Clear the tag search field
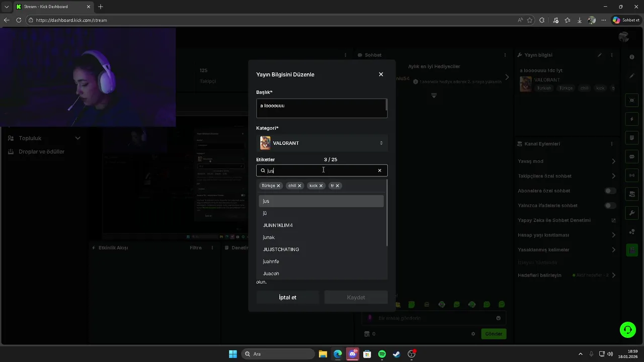Image resolution: width=644 pixels, height=362 pixels. (379, 170)
